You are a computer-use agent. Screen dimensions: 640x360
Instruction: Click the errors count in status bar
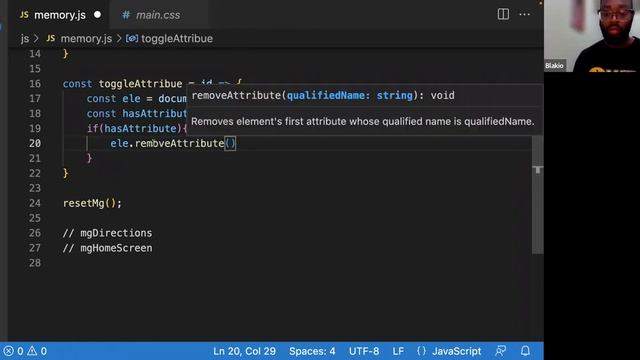13,351
